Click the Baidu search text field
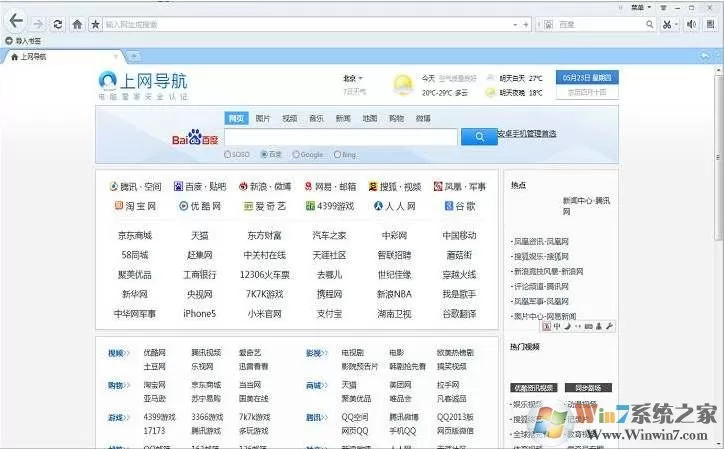The image size is (724, 449). (x=341, y=137)
